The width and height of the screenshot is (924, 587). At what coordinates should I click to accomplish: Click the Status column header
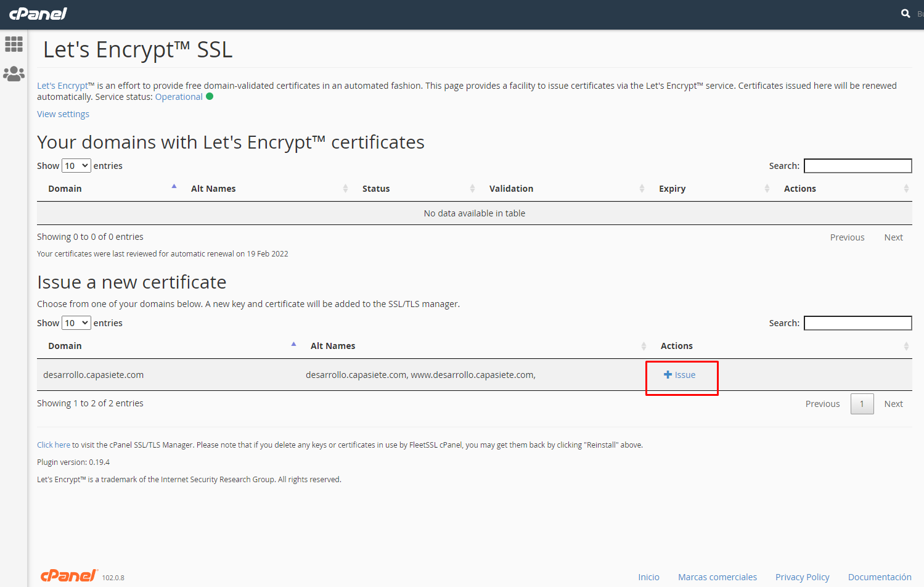tap(376, 189)
